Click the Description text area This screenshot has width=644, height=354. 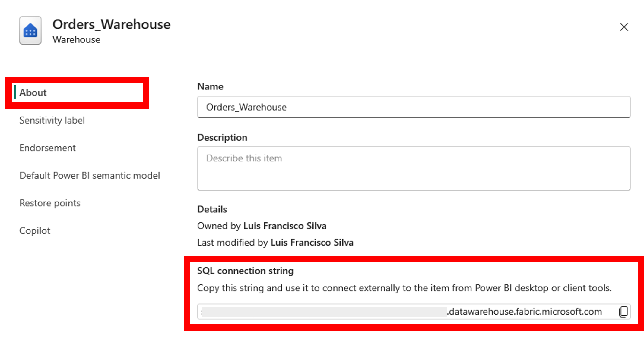tap(414, 168)
